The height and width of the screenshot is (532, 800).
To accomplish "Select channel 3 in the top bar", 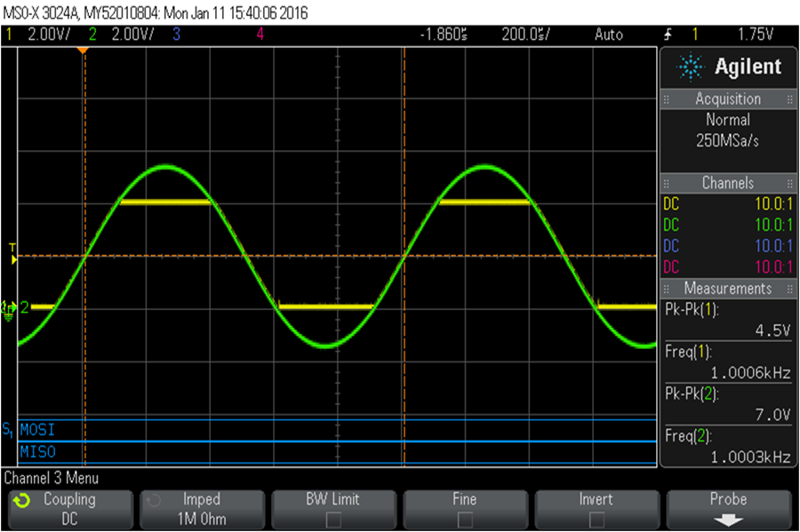I will (177, 35).
